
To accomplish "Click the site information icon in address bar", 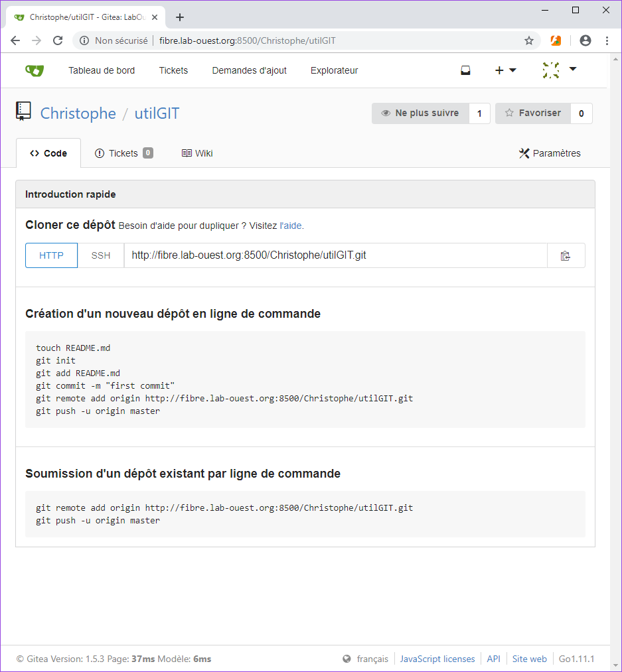I will point(84,40).
